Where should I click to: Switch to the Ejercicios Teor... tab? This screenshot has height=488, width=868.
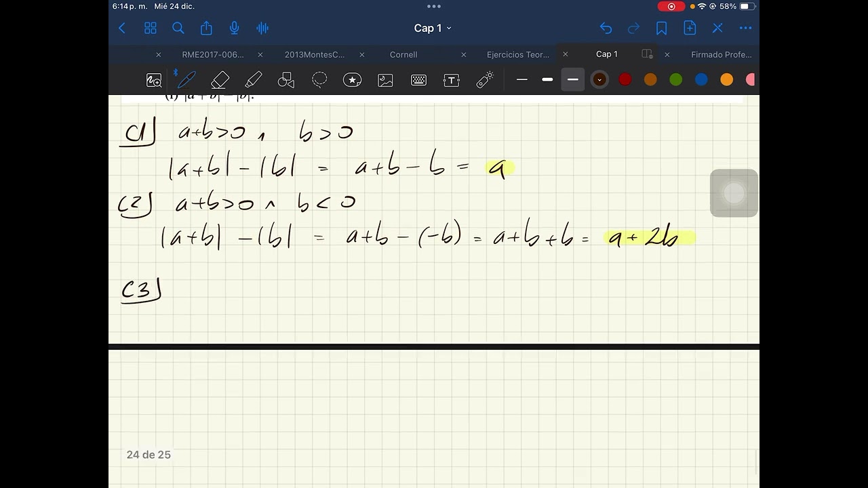pyautogui.click(x=518, y=54)
